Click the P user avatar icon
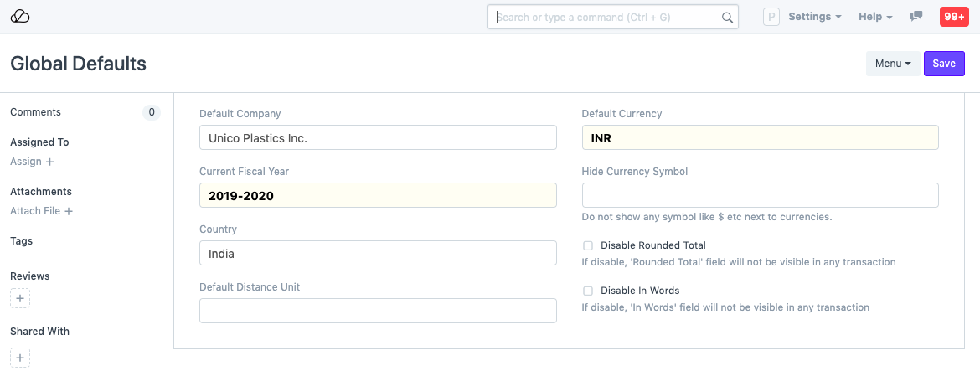Image resolution: width=980 pixels, height=371 pixels. [771, 17]
